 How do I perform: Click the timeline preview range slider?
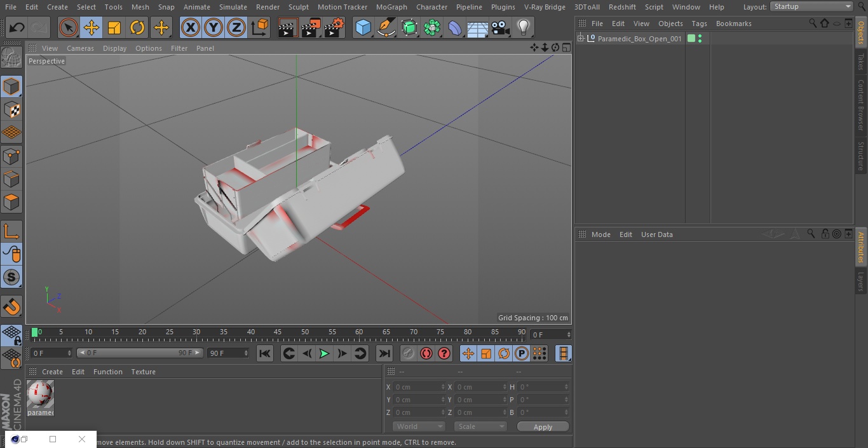point(140,353)
